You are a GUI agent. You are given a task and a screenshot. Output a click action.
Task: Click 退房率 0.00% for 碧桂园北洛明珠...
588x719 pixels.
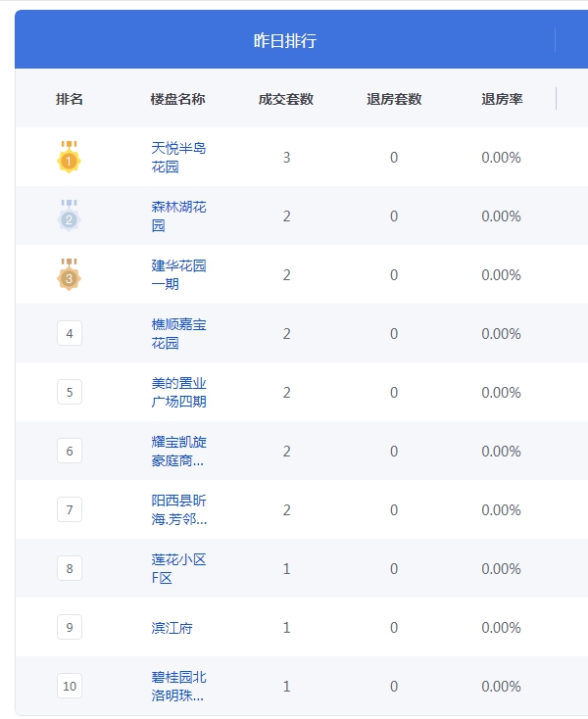tap(502, 686)
